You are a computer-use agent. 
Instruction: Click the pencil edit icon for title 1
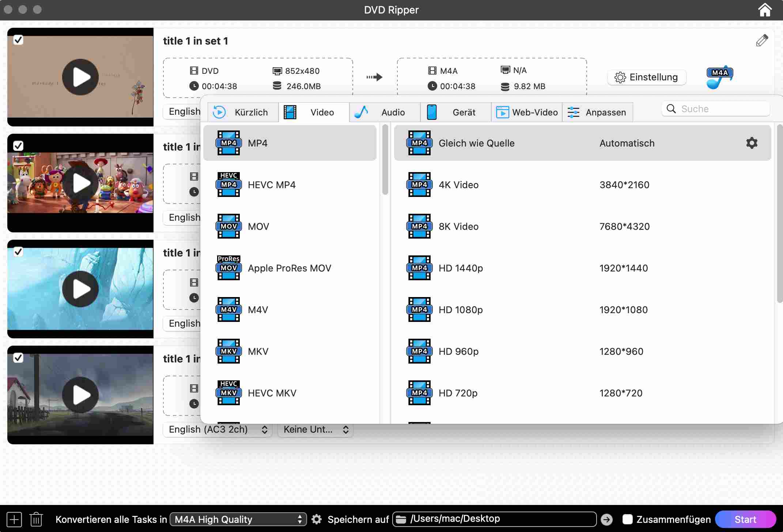click(x=762, y=41)
